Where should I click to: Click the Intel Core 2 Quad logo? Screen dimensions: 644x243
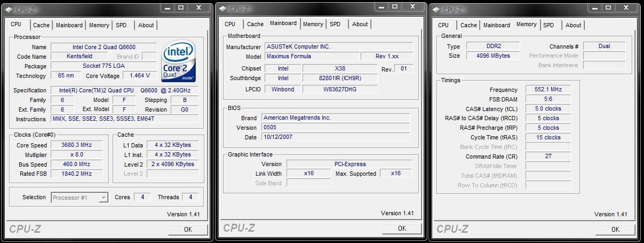178,62
